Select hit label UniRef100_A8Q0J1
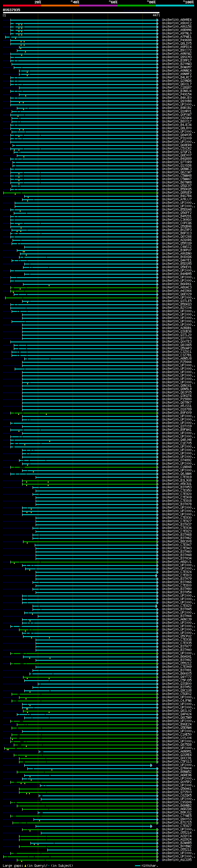 click(x=177, y=562)
